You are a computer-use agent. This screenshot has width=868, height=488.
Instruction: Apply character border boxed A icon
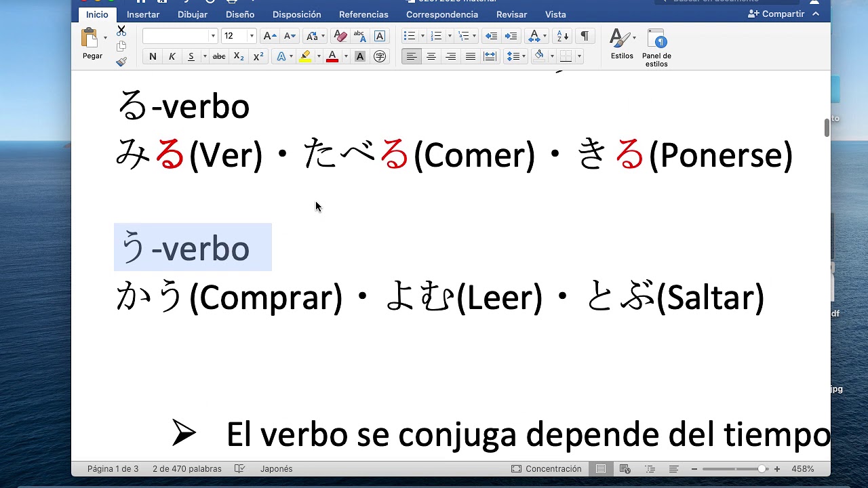pyautogui.click(x=380, y=36)
